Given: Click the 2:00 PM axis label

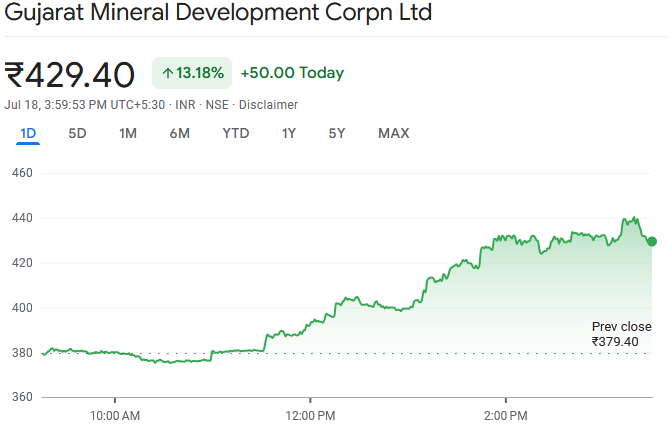Looking at the screenshot, I should pyautogui.click(x=506, y=416).
